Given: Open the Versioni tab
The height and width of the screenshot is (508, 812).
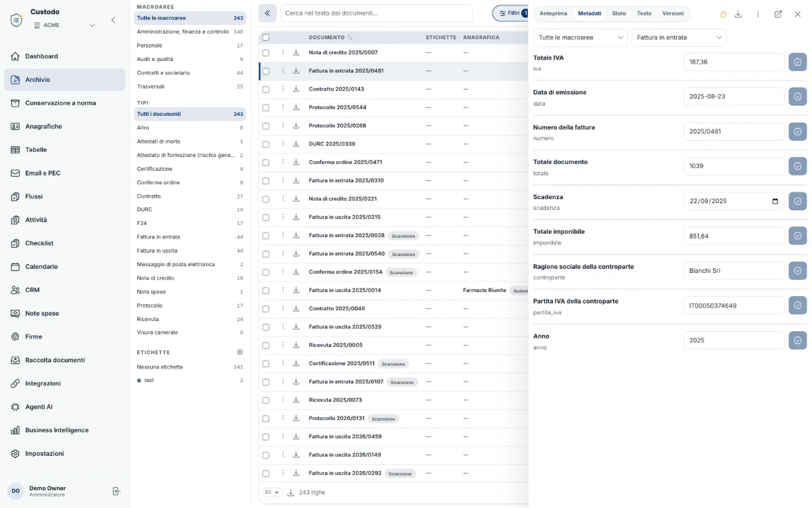Looking at the screenshot, I should 673,14.
